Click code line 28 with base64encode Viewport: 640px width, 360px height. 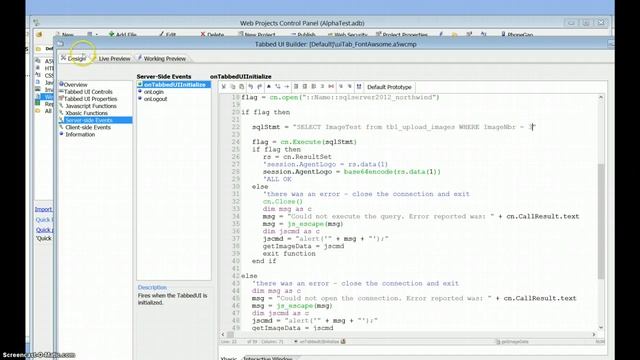pos(351,172)
